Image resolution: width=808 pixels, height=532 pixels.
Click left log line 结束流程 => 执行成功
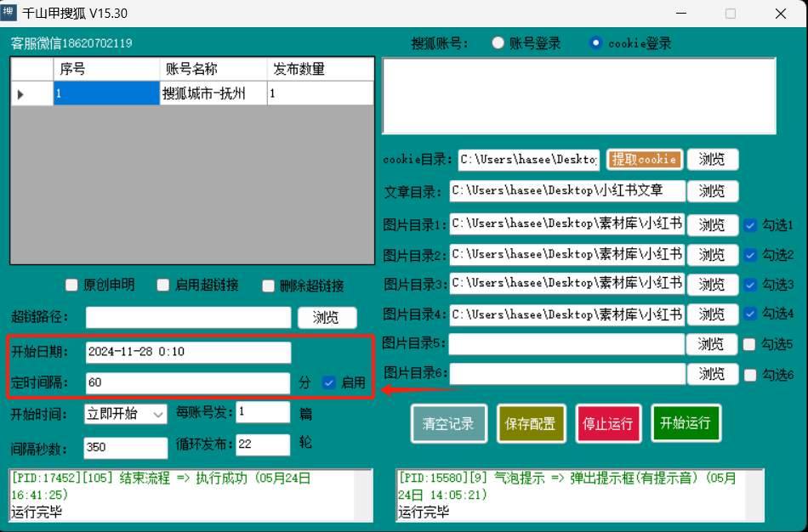[x=161, y=486]
